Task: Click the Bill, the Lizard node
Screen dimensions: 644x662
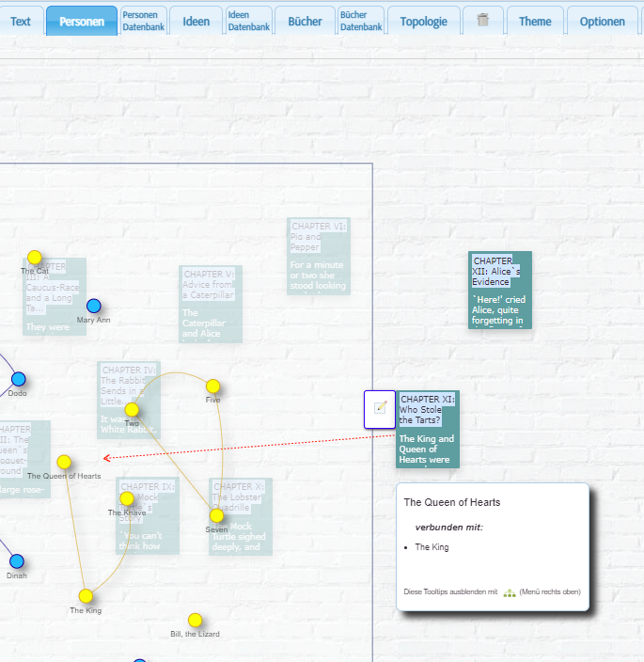Action: click(195, 620)
